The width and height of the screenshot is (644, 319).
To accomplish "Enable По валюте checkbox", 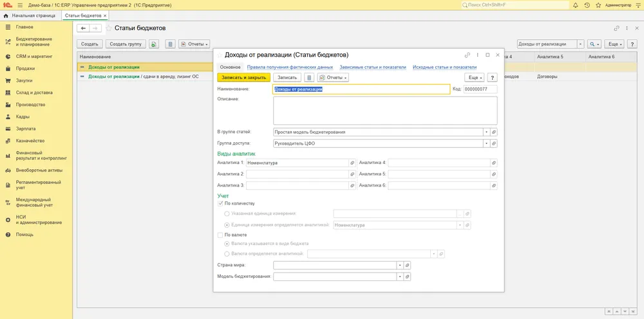I will [x=220, y=235].
